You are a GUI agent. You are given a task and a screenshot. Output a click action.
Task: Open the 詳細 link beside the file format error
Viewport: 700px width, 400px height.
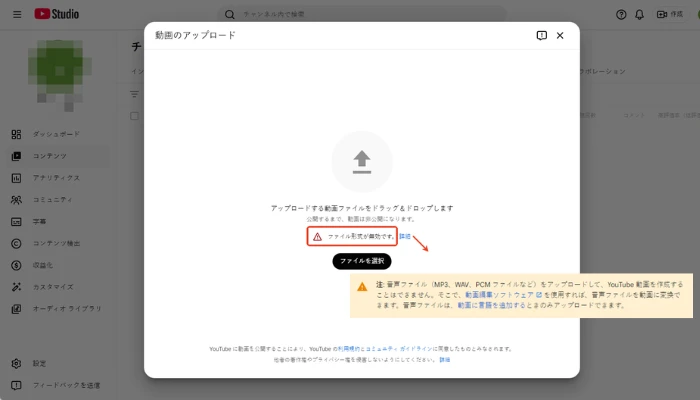point(405,236)
